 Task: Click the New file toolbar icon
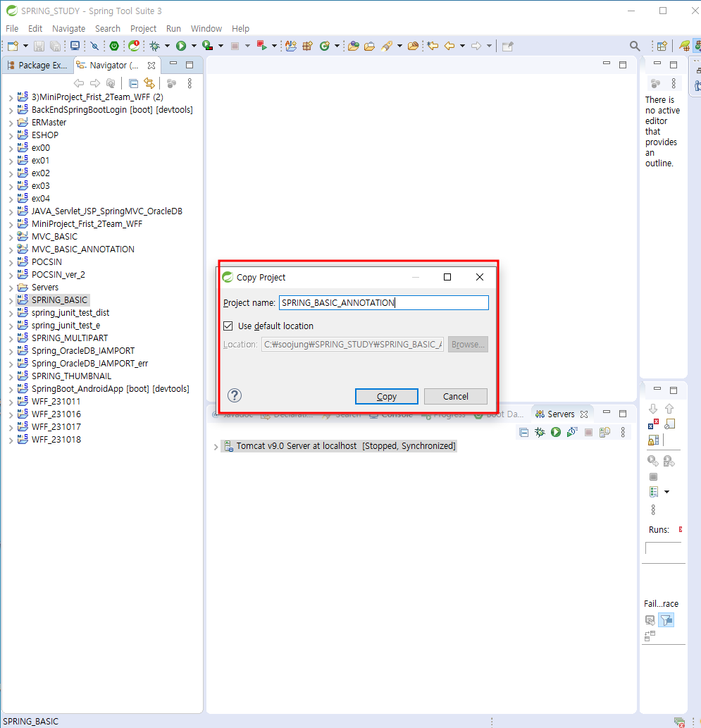pyautogui.click(x=13, y=46)
